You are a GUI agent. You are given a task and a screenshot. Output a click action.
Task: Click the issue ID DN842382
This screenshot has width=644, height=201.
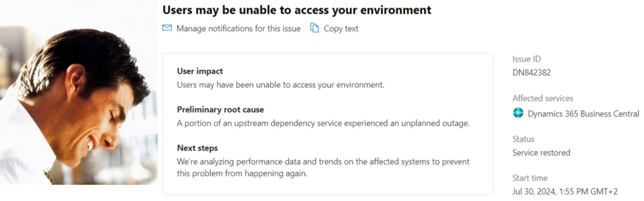coord(532,73)
